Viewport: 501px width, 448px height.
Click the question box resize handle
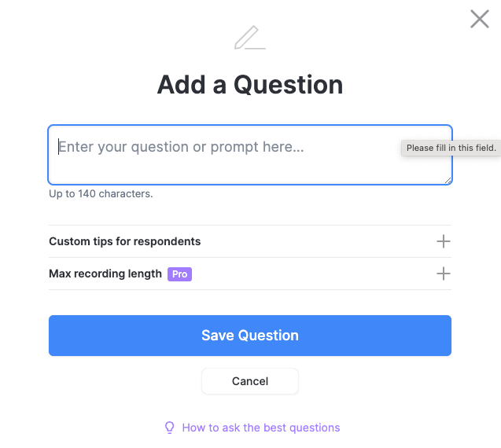click(x=448, y=180)
